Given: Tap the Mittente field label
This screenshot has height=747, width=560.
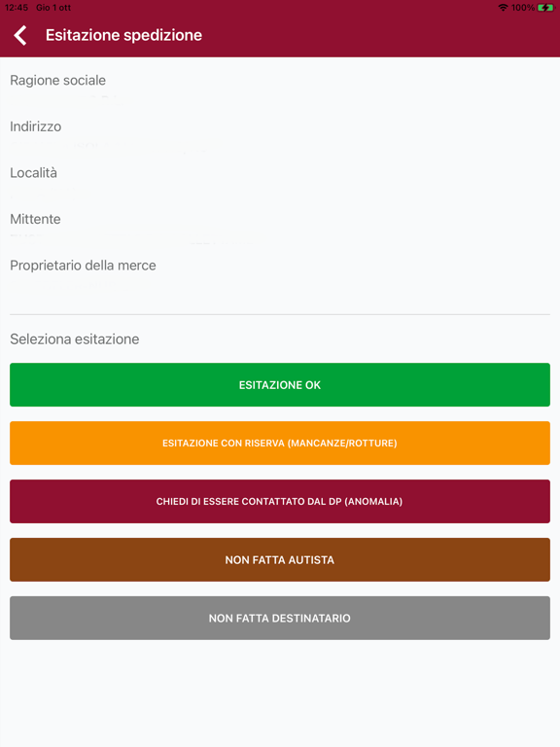Looking at the screenshot, I should point(35,219).
